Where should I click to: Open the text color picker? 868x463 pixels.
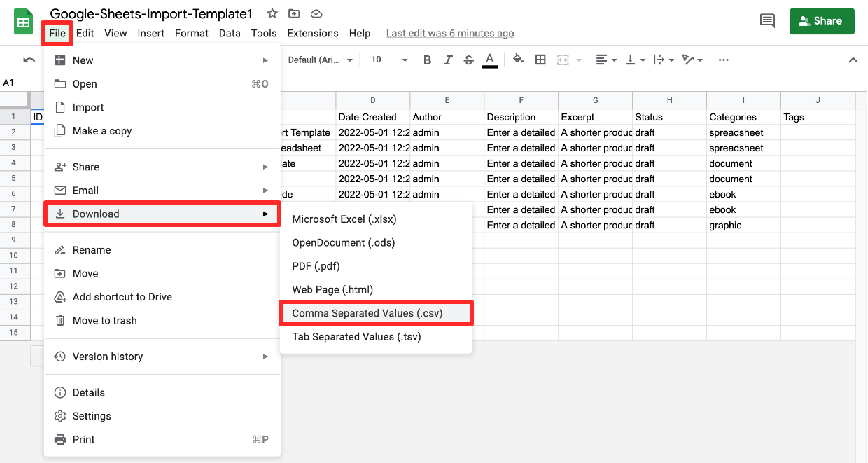point(489,60)
